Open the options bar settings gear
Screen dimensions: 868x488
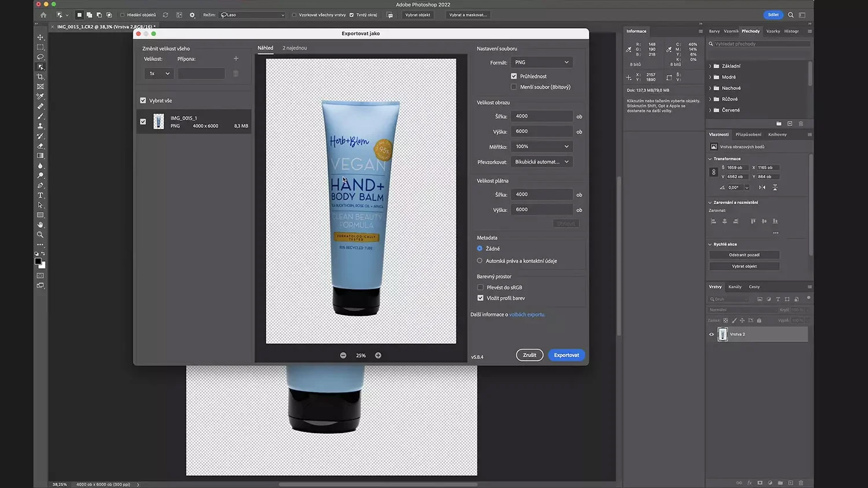[x=192, y=15]
